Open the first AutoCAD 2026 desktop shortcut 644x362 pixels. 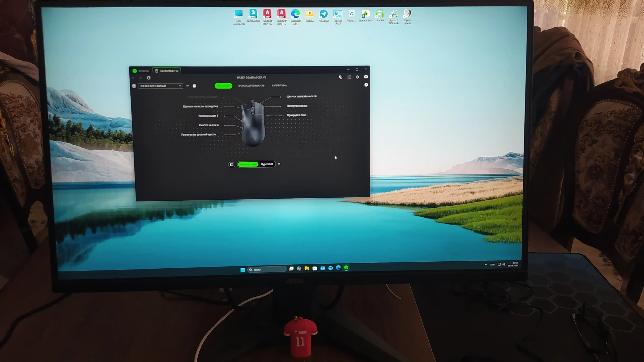point(267,17)
